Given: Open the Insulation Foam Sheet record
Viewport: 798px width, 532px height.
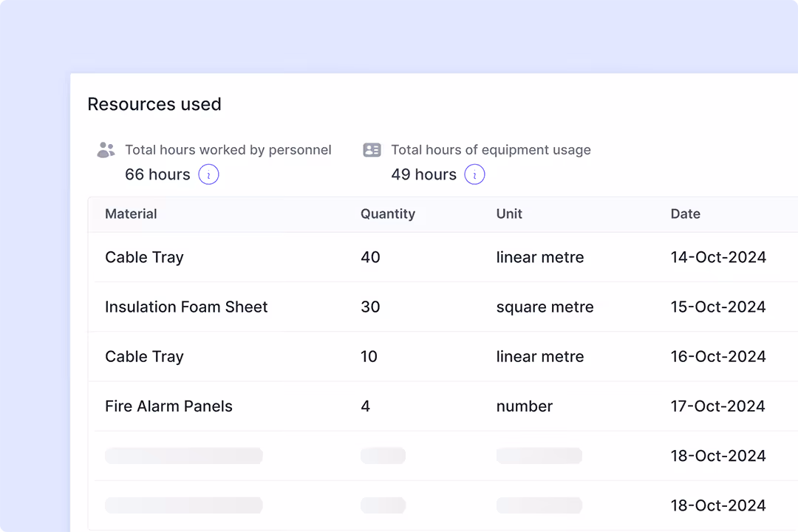Looking at the screenshot, I should [186, 307].
